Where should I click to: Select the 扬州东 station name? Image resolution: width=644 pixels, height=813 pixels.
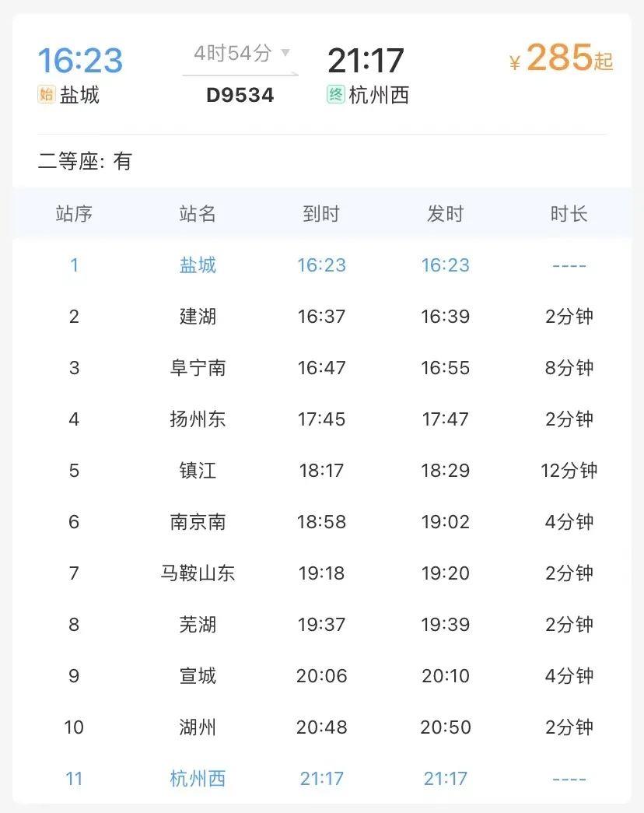tap(198, 419)
